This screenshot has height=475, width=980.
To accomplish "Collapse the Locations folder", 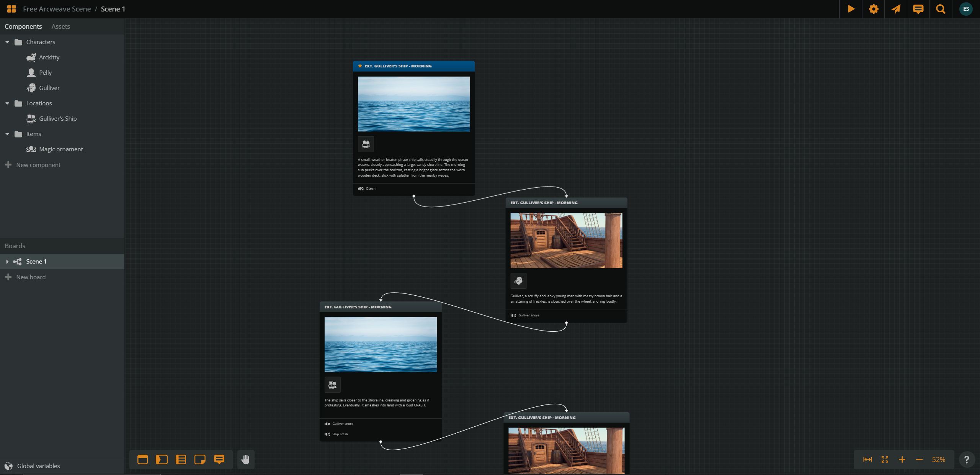I will click(7, 103).
